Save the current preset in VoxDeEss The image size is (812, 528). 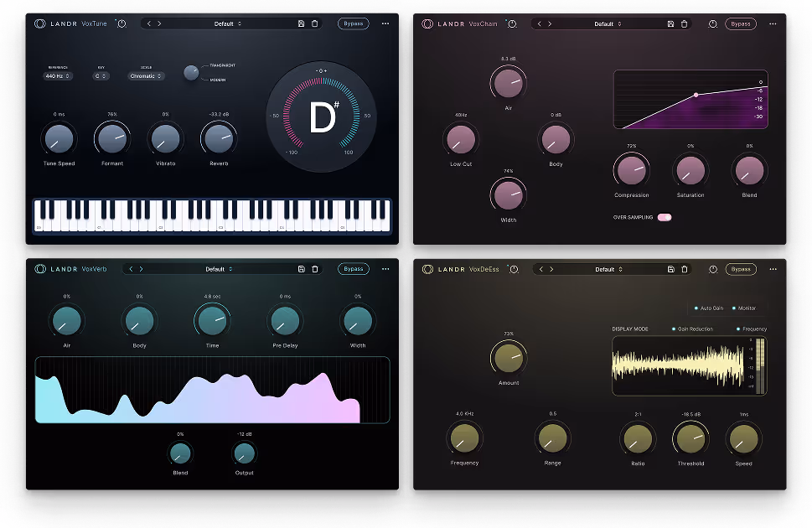pyautogui.click(x=670, y=269)
